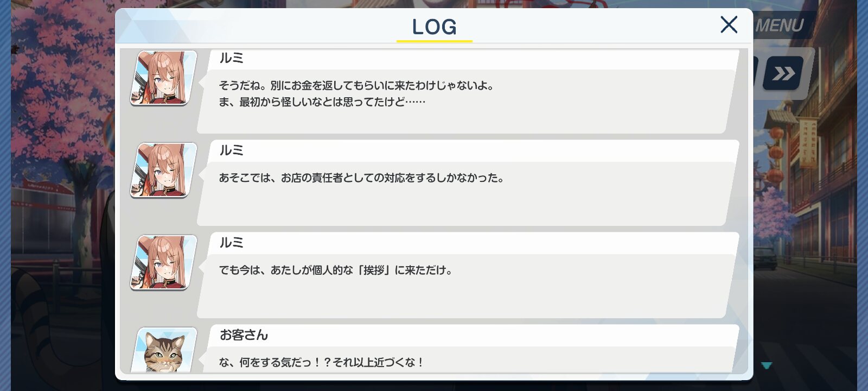
Task: Click the お客さん speaker name label
Action: click(x=244, y=335)
